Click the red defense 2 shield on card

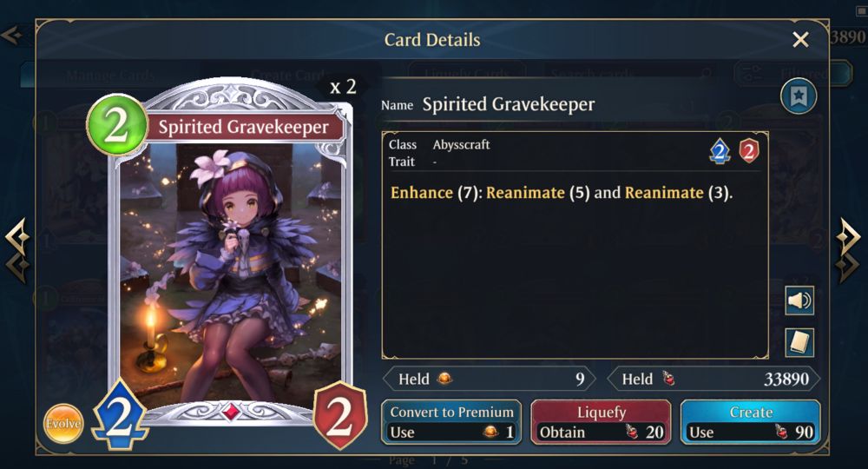[x=339, y=415]
